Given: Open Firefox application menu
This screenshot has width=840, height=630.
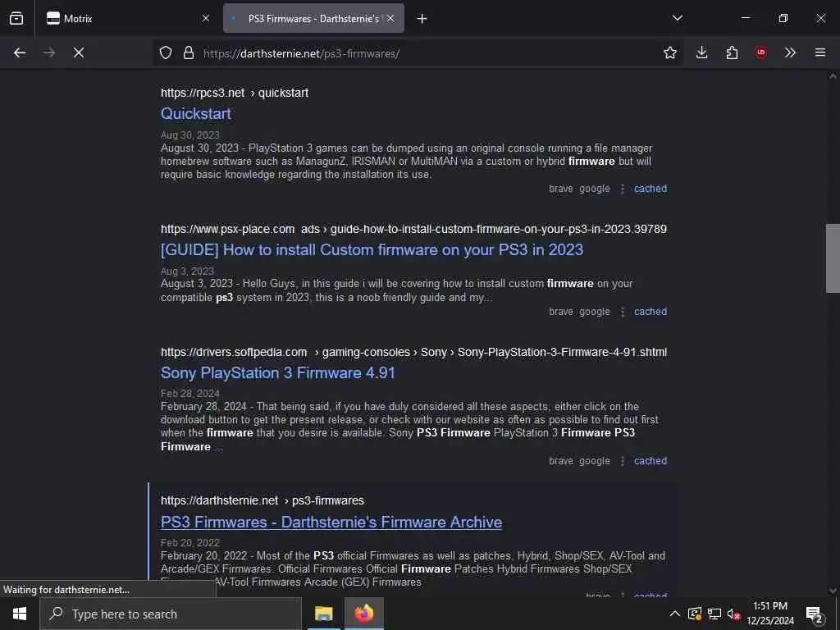Looking at the screenshot, I should point(820,52).
